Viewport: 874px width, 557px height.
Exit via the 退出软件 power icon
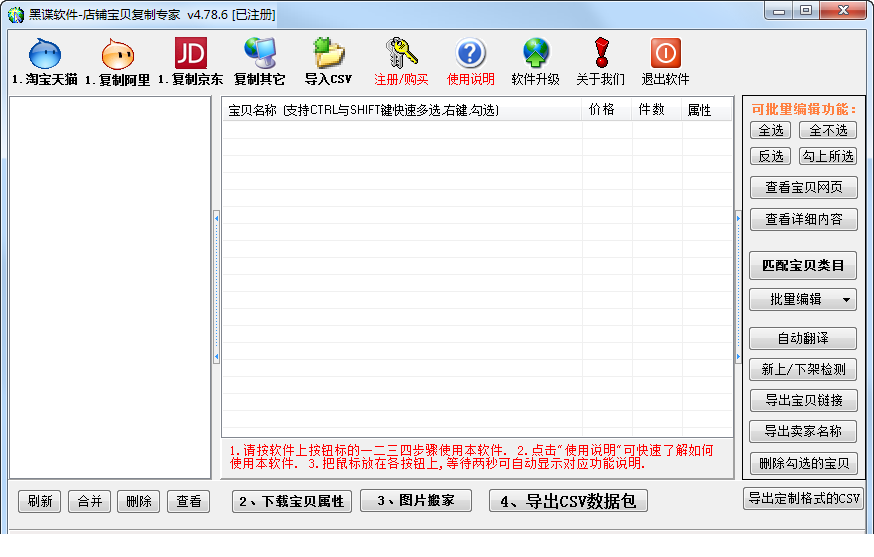pyautogui.click(x=666, y=61)
